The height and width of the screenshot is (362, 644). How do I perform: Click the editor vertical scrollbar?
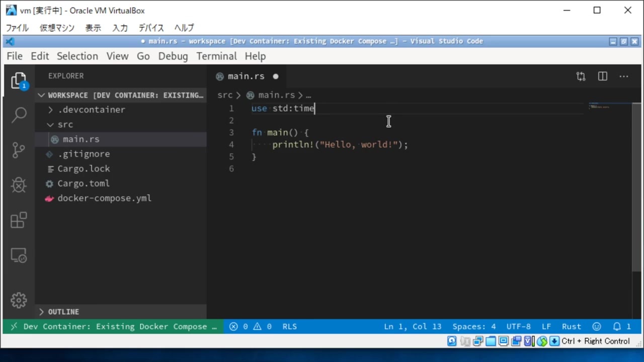coord(635,187)
